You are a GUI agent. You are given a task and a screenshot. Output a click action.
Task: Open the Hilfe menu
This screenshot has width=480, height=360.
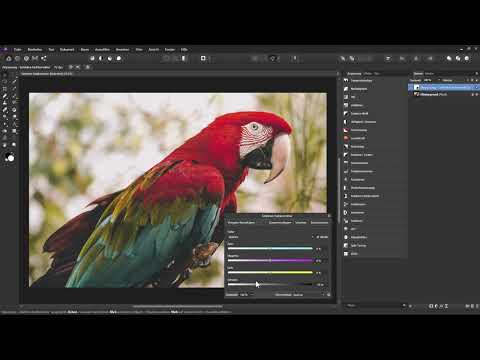pyautogui.click(x=184, y=50)
